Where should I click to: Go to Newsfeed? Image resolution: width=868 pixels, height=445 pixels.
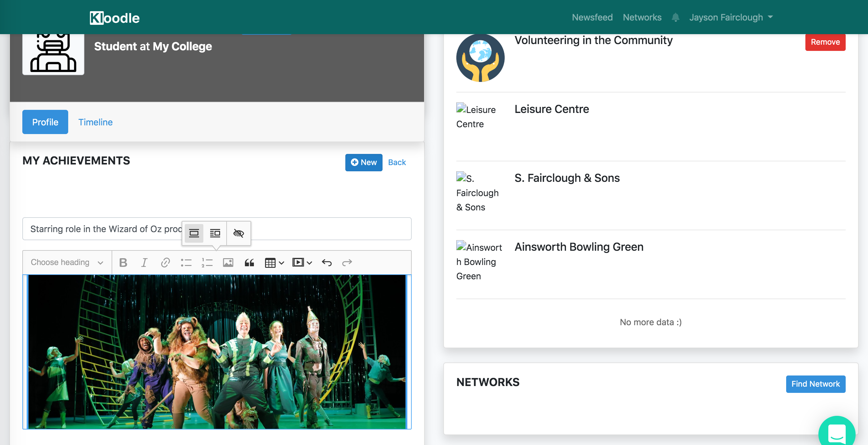pyautogui.click(x=592, y=17)
